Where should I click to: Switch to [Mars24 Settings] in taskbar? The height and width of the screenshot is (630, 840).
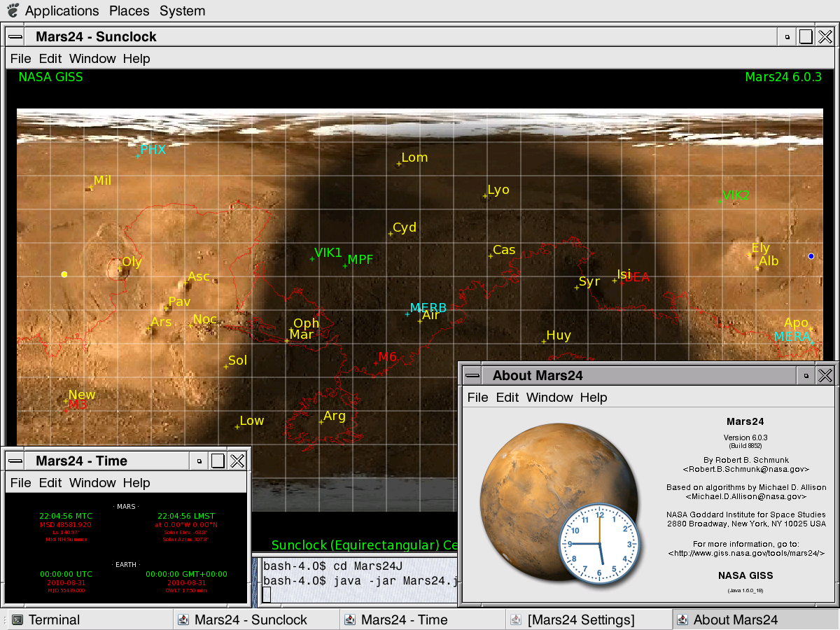point(581,619)
